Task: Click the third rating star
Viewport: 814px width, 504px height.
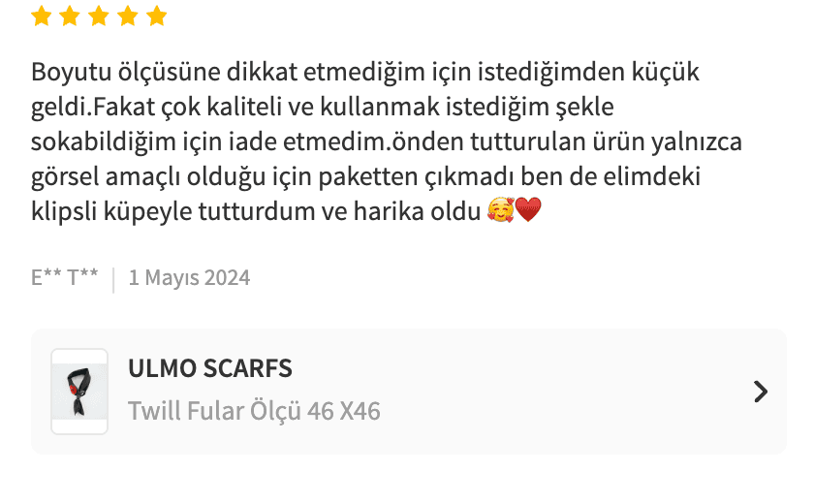Action: (x=99, y=16)
